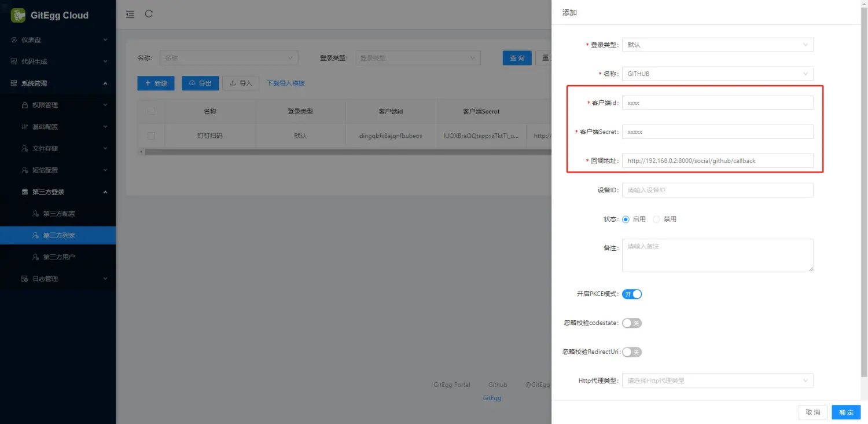Click the refresh icon in the header

(x=149, y=14)
